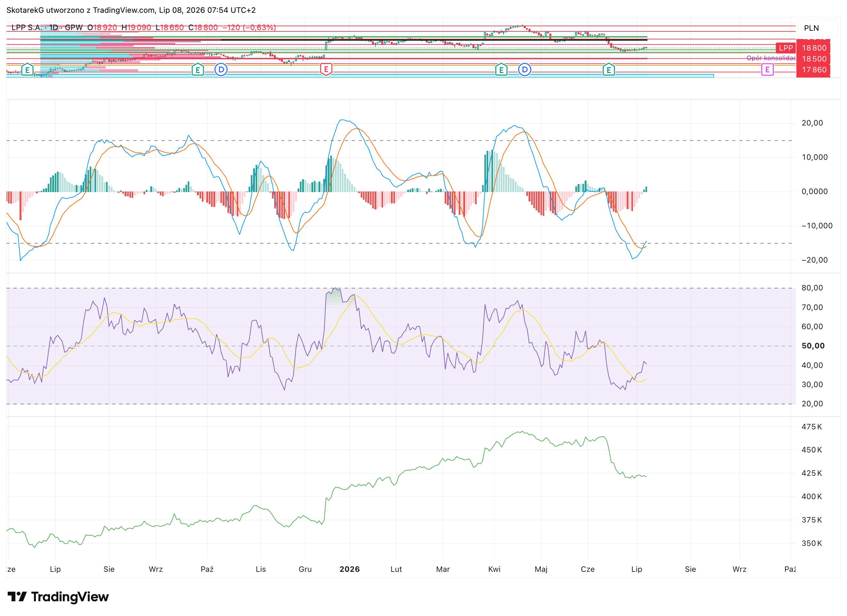The width and height of the screenshot is (847, 616).
Task: Open the green E marker above Cze
Action: pyautogui.click(x=609, y=69)
